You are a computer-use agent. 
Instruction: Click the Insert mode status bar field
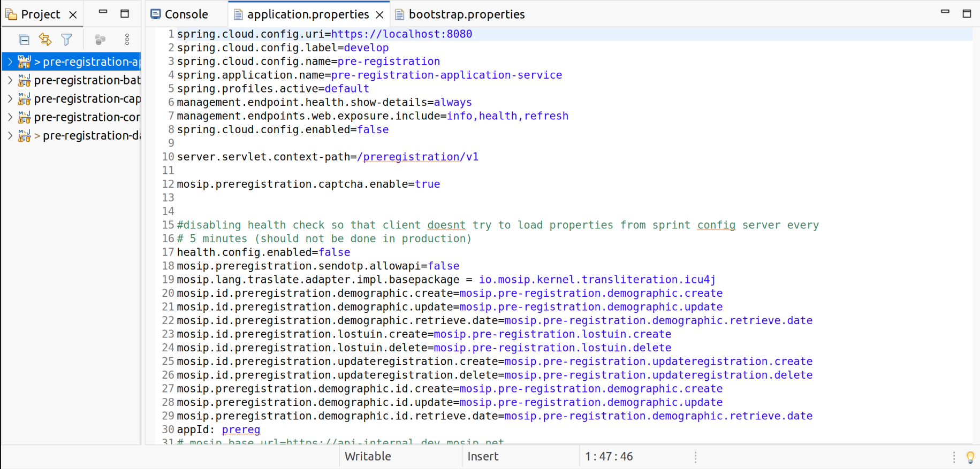point(483,457)
